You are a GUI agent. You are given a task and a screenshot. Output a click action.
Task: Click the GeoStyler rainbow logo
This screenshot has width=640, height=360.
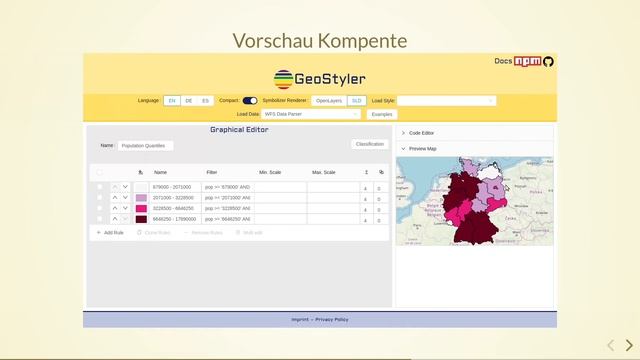[x=283, y=79]
